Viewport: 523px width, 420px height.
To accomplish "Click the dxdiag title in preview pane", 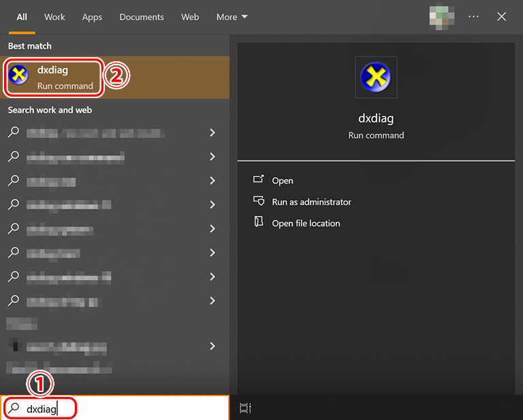I will pos(376,118).
